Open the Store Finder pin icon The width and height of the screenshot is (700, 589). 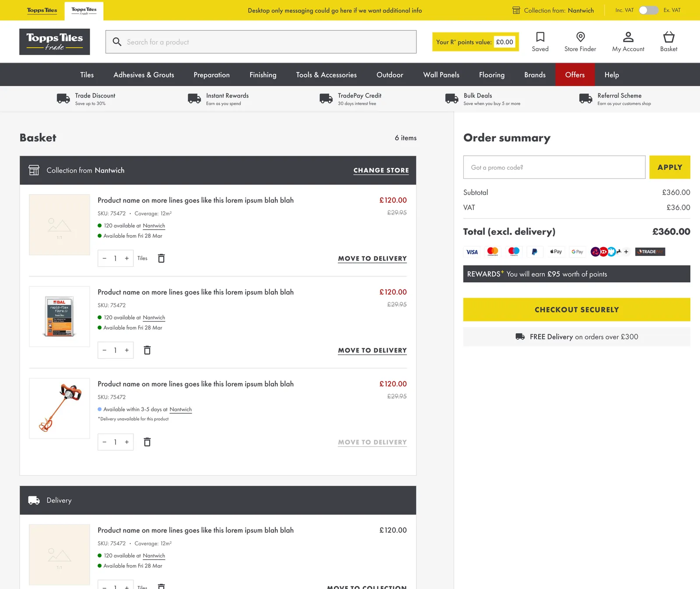click(580, 37)
